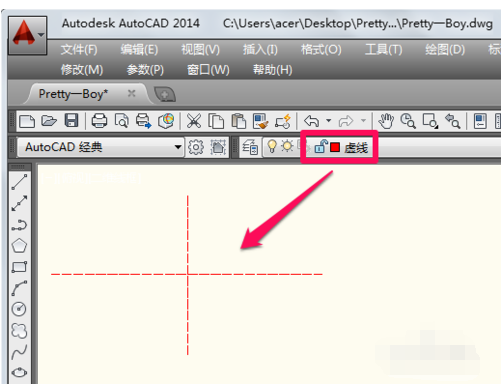Activate the Pan hand tool
This screenshot has width=502, height=391.
click(x=386, y=121)
